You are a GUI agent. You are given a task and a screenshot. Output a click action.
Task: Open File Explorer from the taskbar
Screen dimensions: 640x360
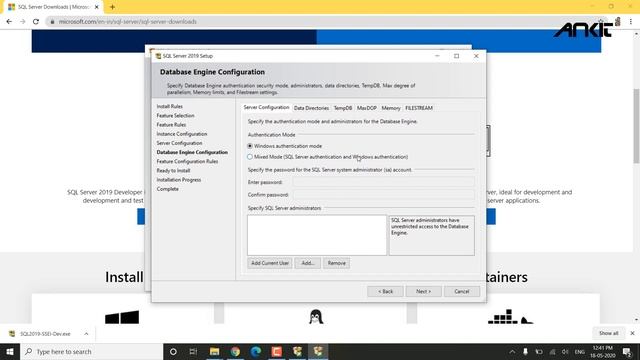coord(214,351)
